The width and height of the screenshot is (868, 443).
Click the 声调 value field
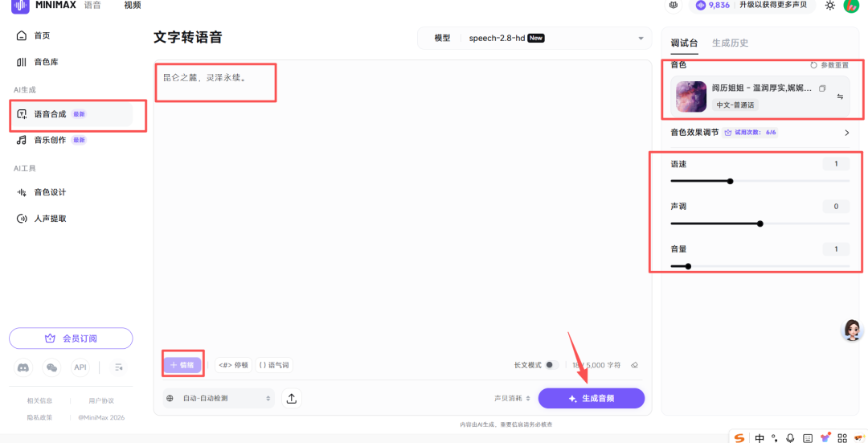click(x=836, y=207)
